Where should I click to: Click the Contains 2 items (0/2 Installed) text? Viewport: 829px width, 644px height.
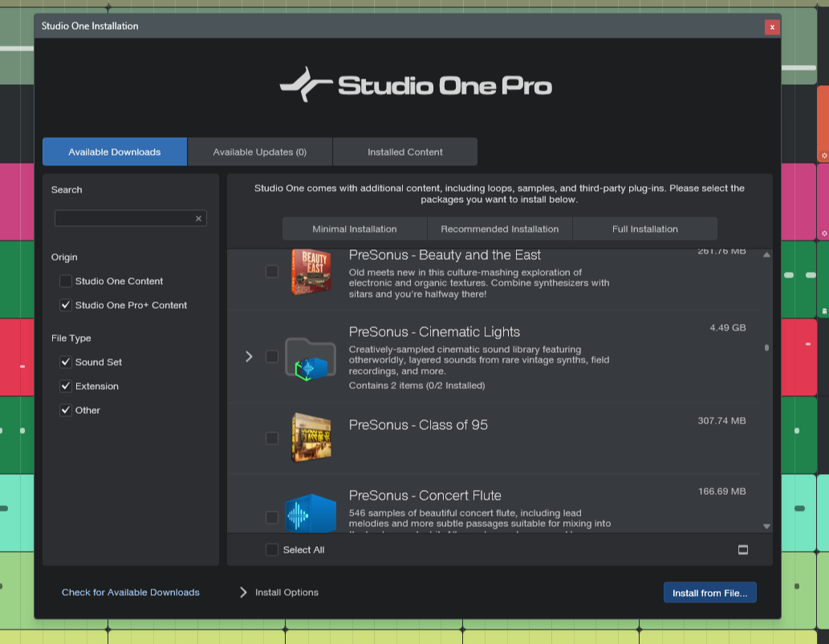tap(417, 385)
